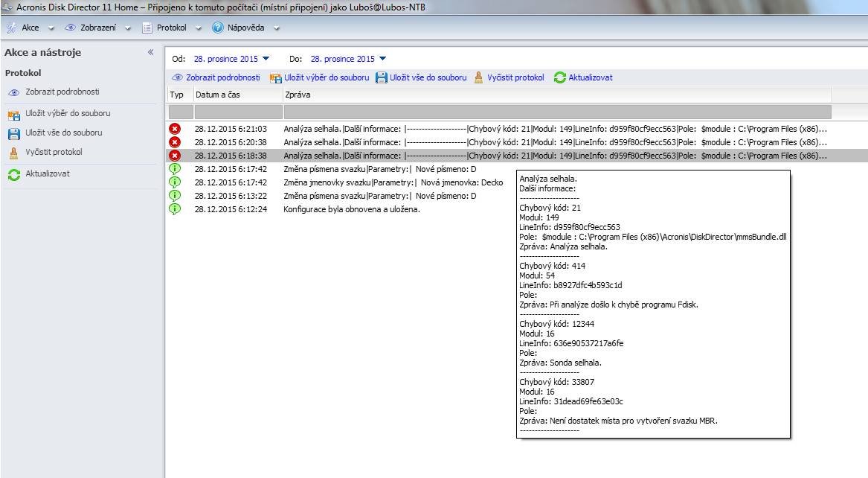Screen dimensions: 868x478
Task: Collapse the Akce a nástroje sidebar panel
Action: point(150,52)
